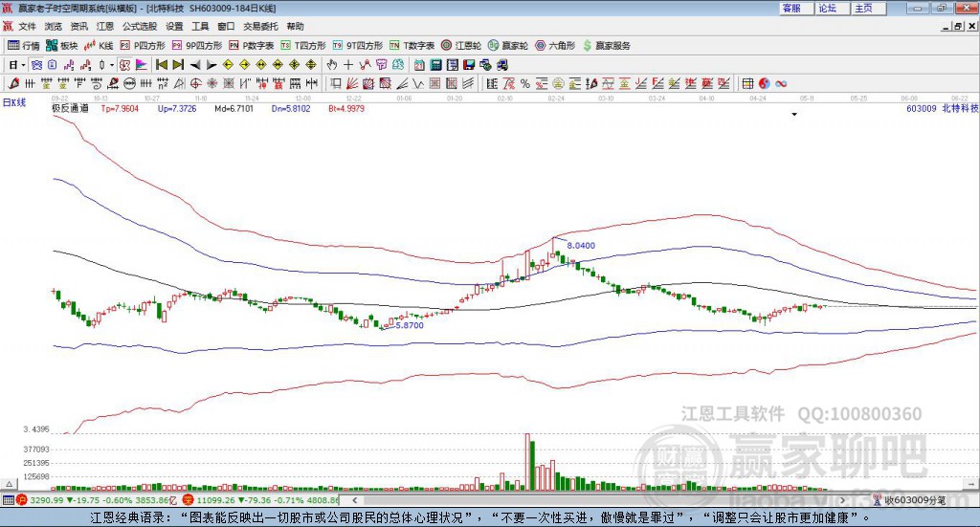
Task: Open the 江恩 menu
Action: (105, 26)
